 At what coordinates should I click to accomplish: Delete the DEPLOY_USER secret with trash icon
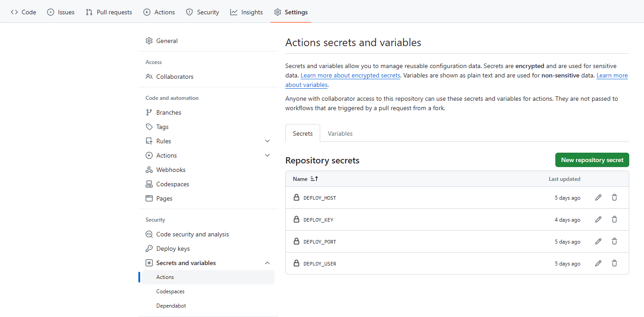coord(614,263)
